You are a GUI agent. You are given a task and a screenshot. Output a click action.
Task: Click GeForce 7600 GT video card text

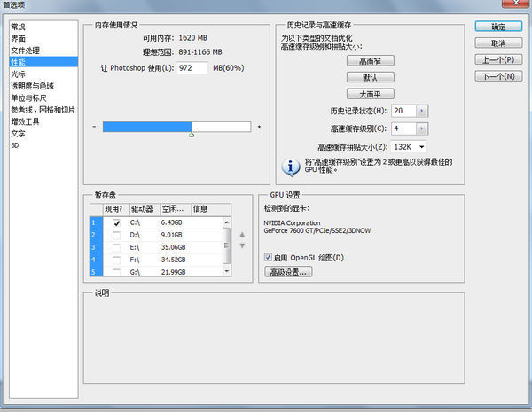318,230
